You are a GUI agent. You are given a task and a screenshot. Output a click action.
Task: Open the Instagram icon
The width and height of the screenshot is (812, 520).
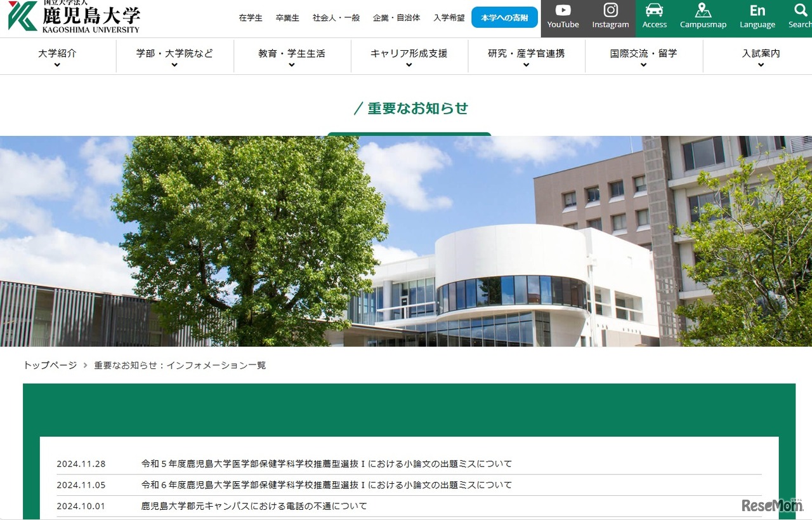click(610, 15)
